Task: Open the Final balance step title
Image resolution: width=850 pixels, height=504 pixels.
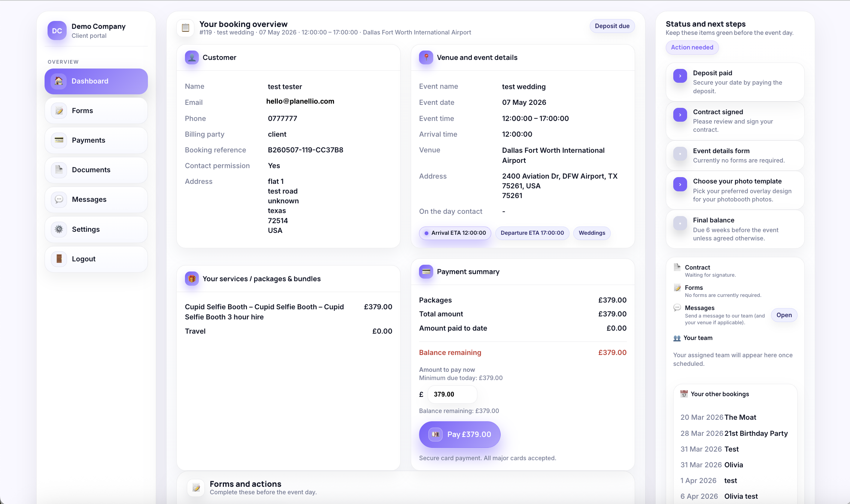Action: 713,220
